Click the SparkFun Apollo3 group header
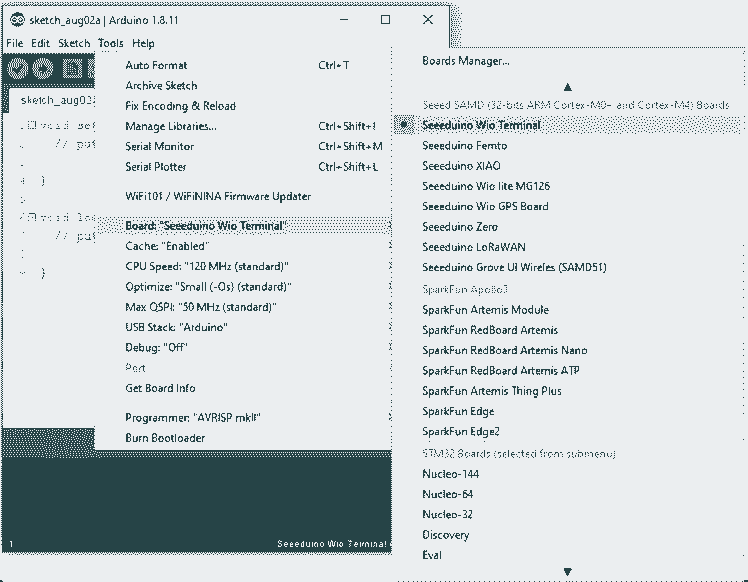 tap(465, 289)
